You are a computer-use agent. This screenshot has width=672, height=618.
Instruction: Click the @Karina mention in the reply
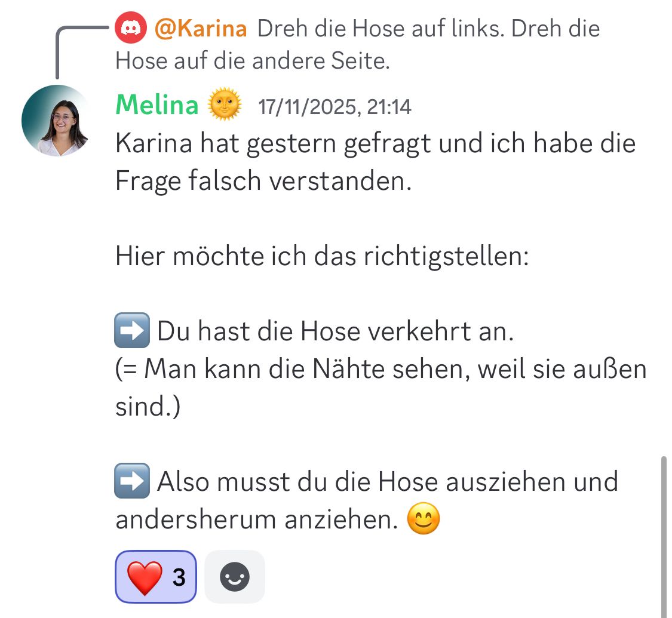pyautogui.click(x=201, y=29)
